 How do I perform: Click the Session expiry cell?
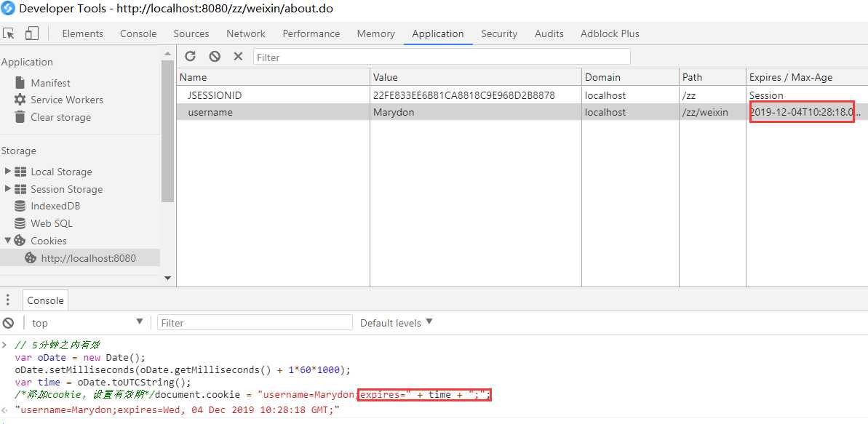(807, 95)
